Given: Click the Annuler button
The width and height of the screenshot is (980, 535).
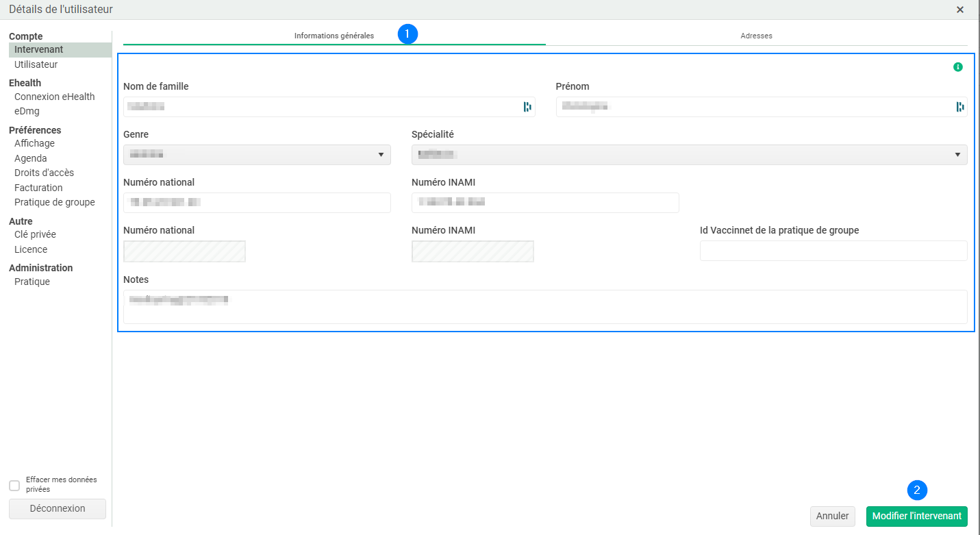Looking at the screenshot, I should [833, 517].
